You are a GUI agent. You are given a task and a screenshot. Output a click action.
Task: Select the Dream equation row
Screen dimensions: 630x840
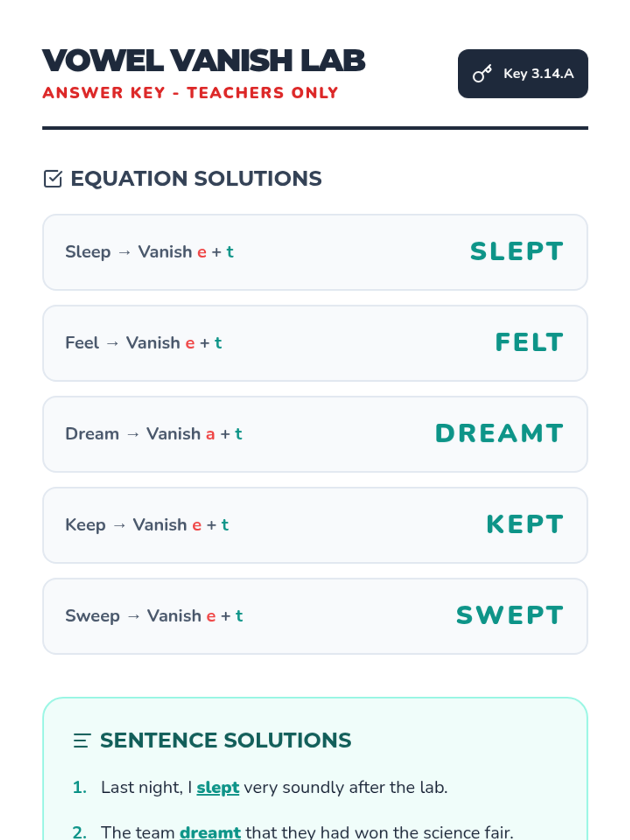click(315, 434)
